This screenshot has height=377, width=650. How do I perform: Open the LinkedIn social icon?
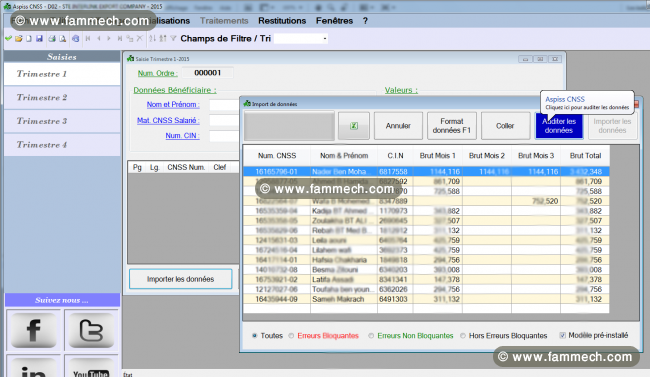click(34, 368)
